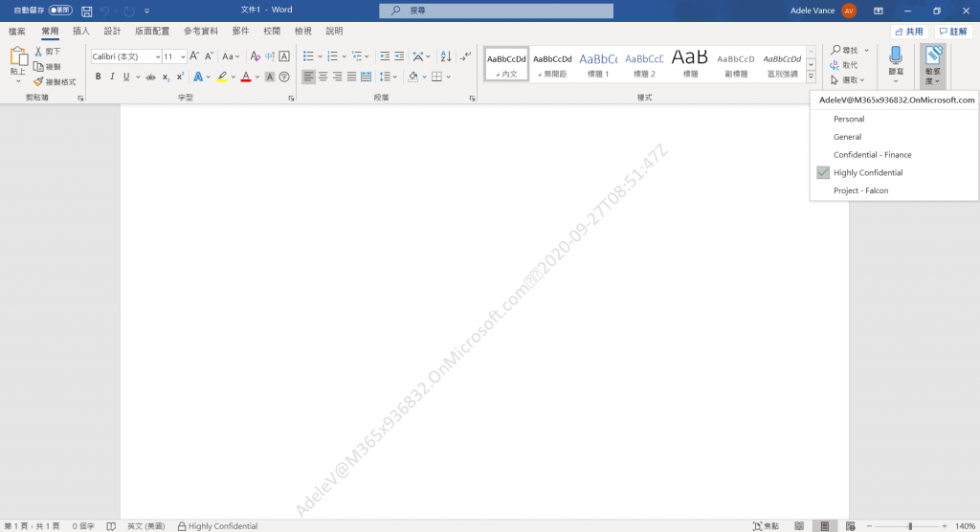Screen dimensions: 980x532
Task: Show paragraph marks icon
Action: [x=466, y=56]
